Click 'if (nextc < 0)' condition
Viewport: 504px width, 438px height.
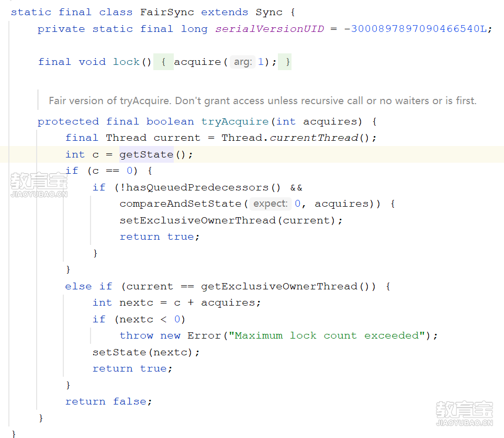pyautogui.click(x=139, y=319)
